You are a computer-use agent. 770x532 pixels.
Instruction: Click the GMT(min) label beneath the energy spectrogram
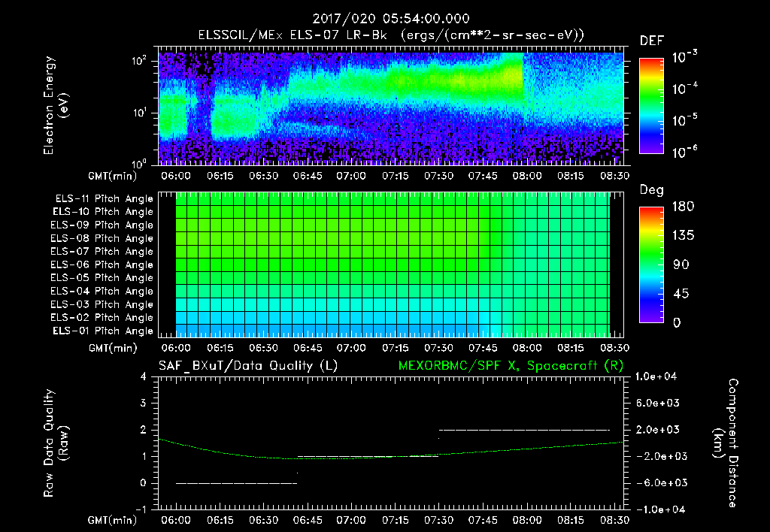[113, 176]
